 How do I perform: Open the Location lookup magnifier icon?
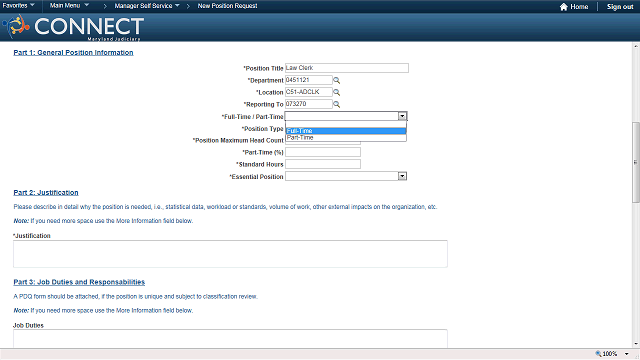pos(337,92)
